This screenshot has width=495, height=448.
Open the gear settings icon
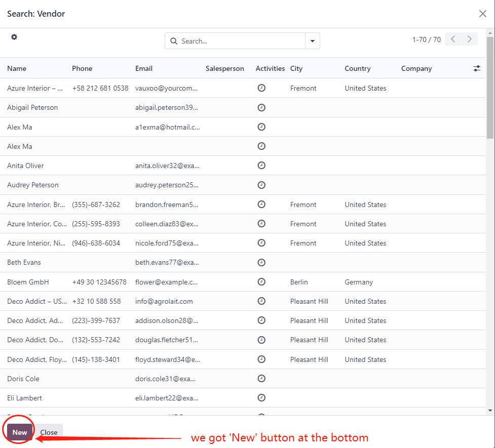pyautogui.click(x=14, y=37)
